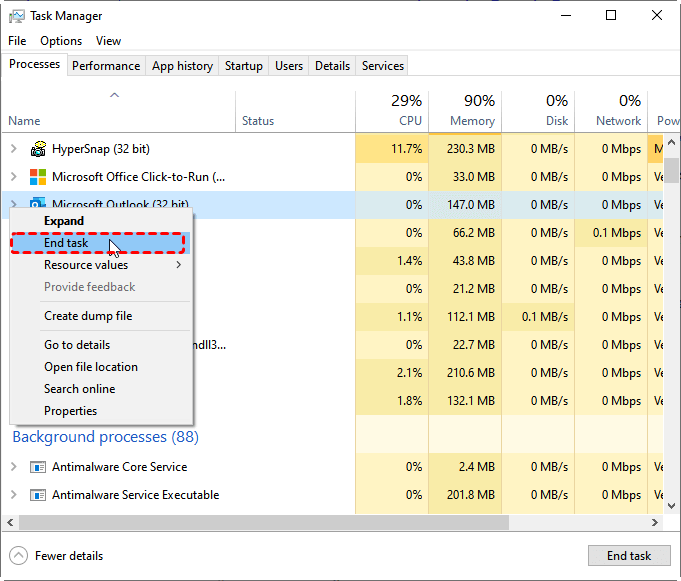Switch to the Performance tab

coord(106,66)
